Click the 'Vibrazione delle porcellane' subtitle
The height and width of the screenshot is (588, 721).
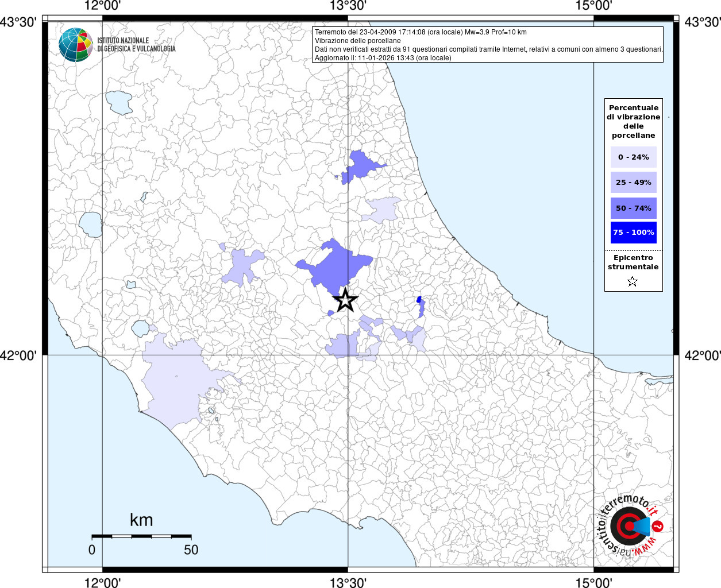pos(357,41)
